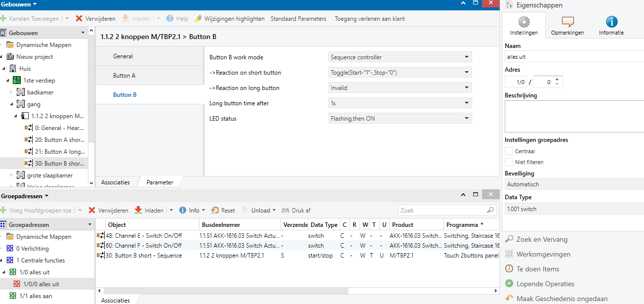
Task: Toggle the Niet filteren checkbox
Action: tap(509, 162)
